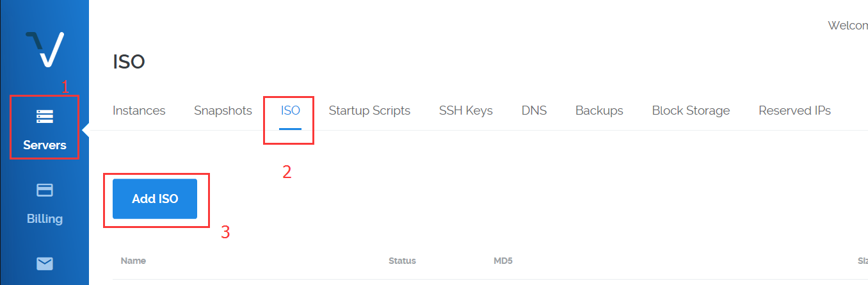
Task: Switch to the Instances tab
Action: 139,110
